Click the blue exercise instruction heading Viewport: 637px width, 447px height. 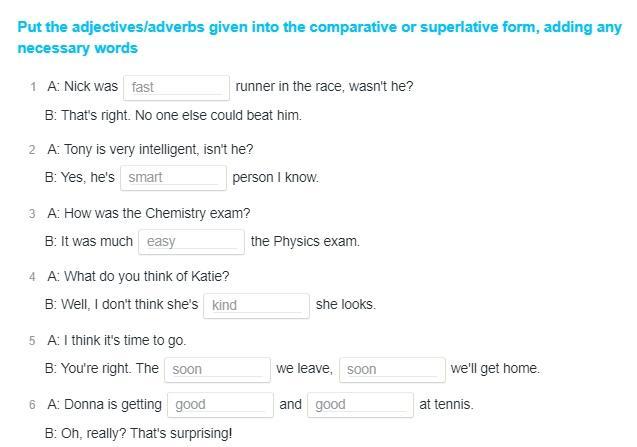coord(319,38)
